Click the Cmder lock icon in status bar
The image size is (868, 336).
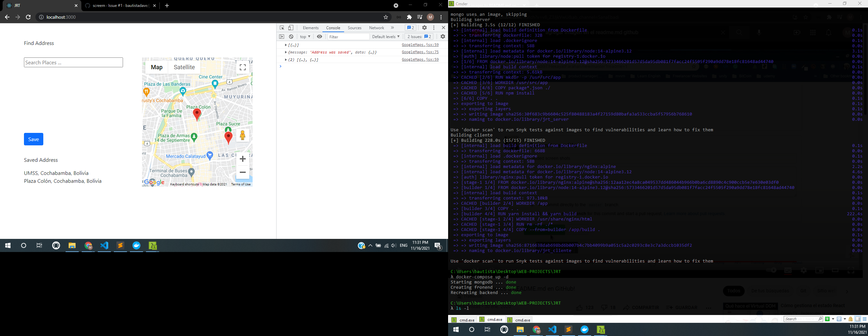point(851,319)
